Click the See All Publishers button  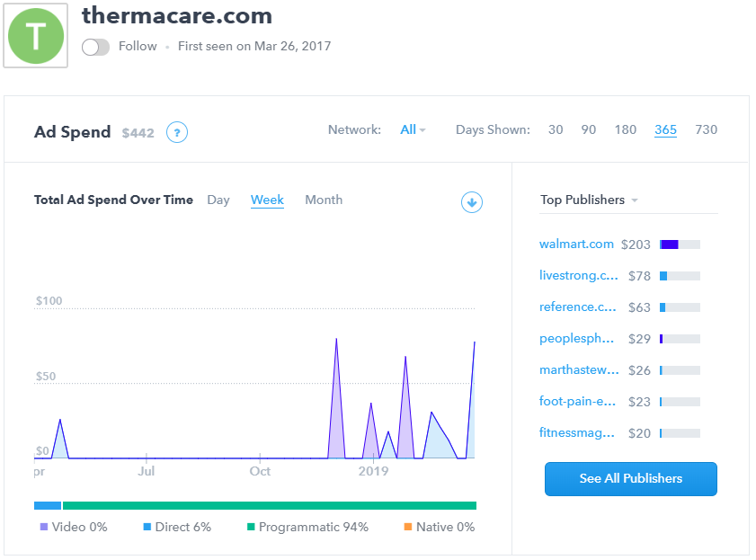630,478
